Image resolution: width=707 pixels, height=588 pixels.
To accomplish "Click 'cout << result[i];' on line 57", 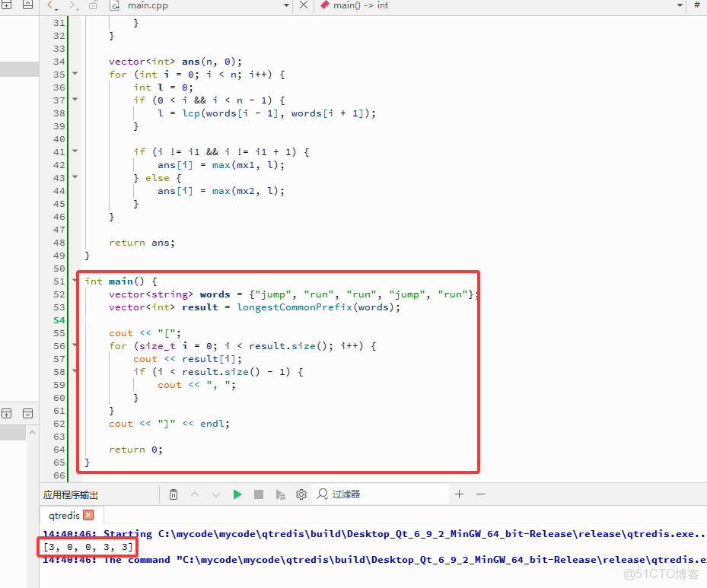I will coord(187,359).
